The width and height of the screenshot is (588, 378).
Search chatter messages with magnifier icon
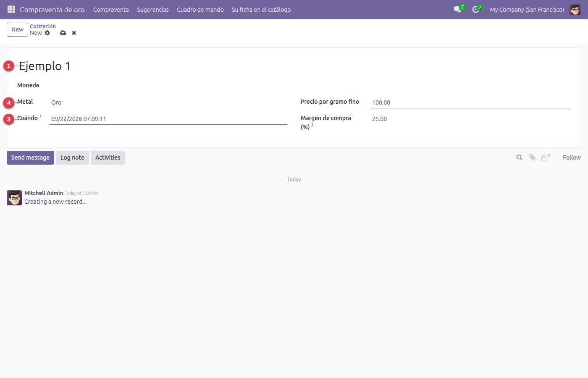[520, 157]
